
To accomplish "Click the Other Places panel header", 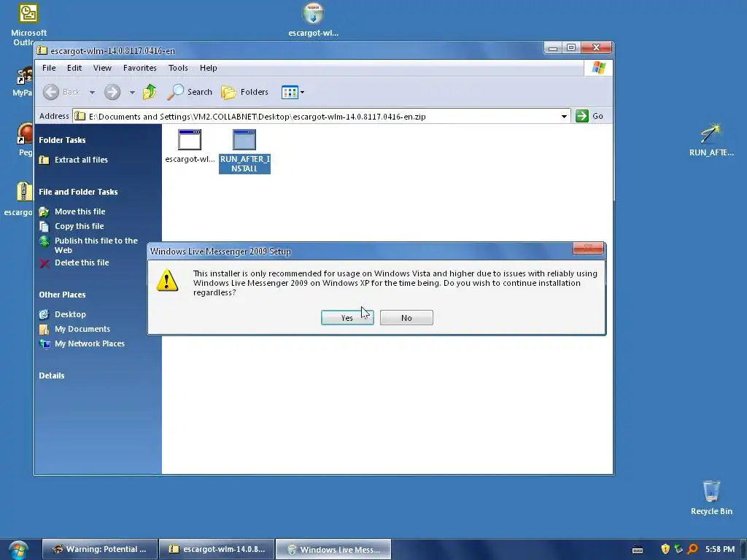I will pos(63,295).
